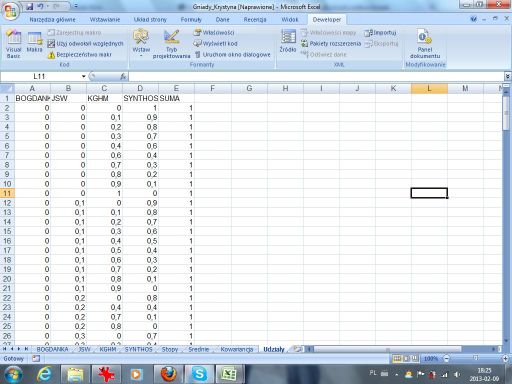Open the Visual Basic editor
Screen dimensions: 512x384
pyautogui.click(x=13, y=44)
